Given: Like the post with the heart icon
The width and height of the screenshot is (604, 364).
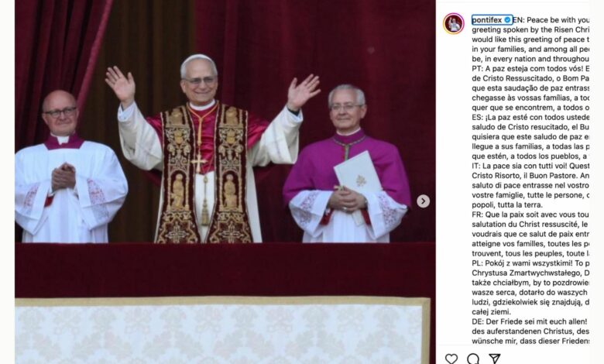Looking at the screenshot, I should pyautogui.click(x=451, y=359).
